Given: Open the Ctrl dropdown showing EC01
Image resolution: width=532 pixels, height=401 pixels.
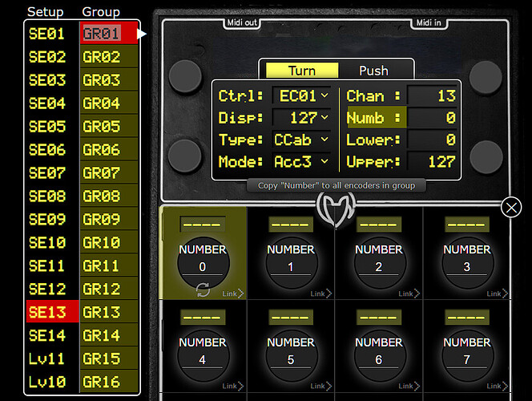Looking at the screenshot, I should click(x=301, y=95).
